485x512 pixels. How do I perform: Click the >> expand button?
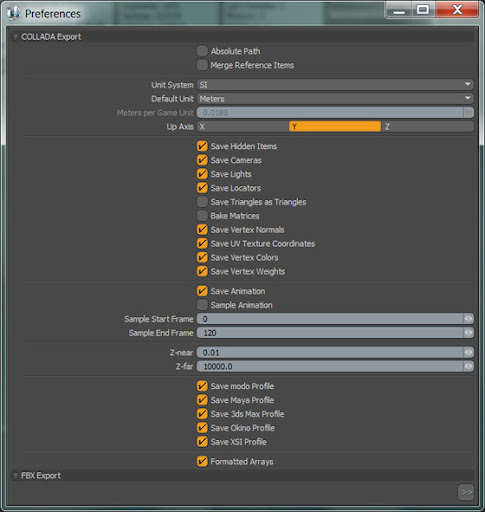click(x=466, y=492)
